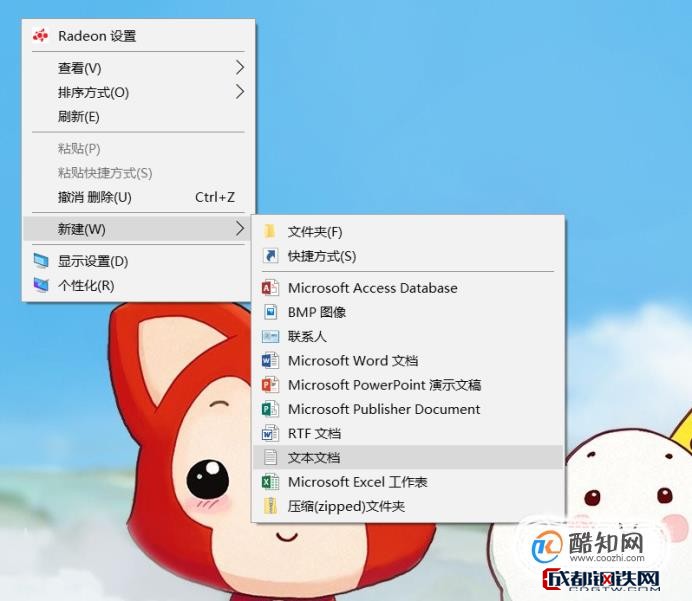Screen dimensions: 692x601
Task: Open the 排序方式(O) menu entry
Action: pos(138,92)
